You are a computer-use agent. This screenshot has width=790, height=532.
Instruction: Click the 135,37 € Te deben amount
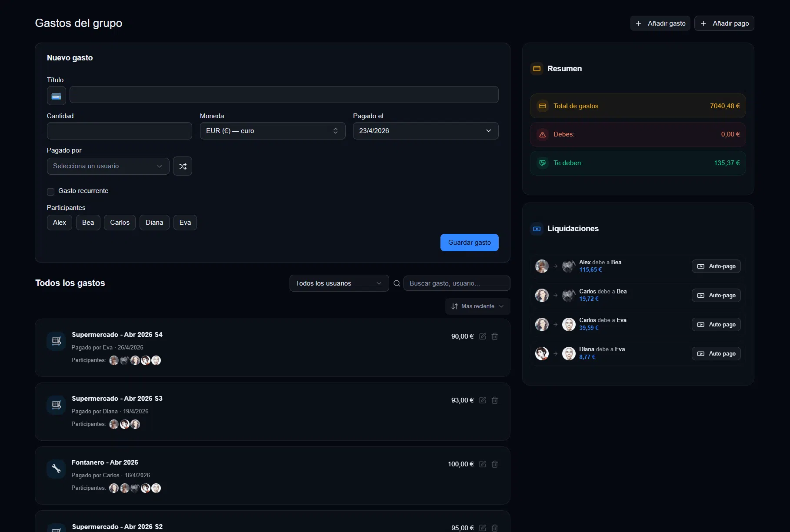[x=727, y=163]
